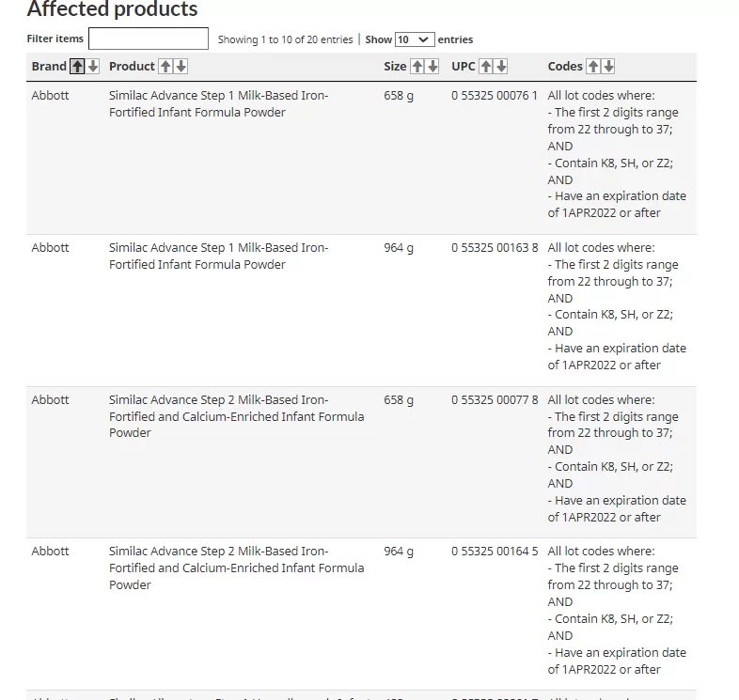Sort Codes column descending with down arrow
This screenshot has width=739, height=700.
coord(609,67)
